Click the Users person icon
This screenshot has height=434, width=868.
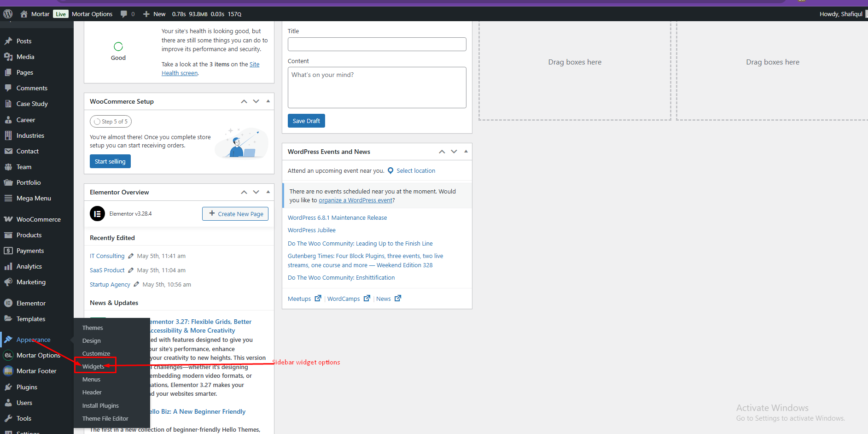[8, 403]
